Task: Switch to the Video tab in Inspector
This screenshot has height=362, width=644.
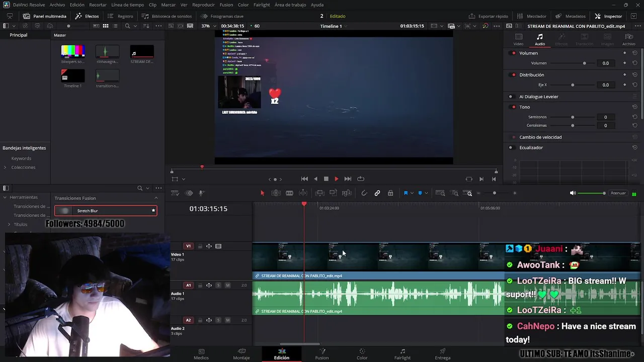Action: click(518, 40)
